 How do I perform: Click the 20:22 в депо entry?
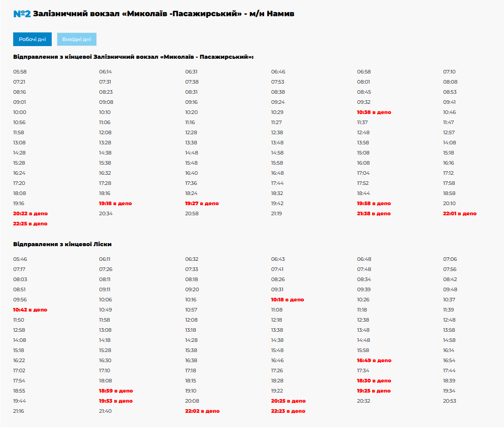click(x=30, y=214)
